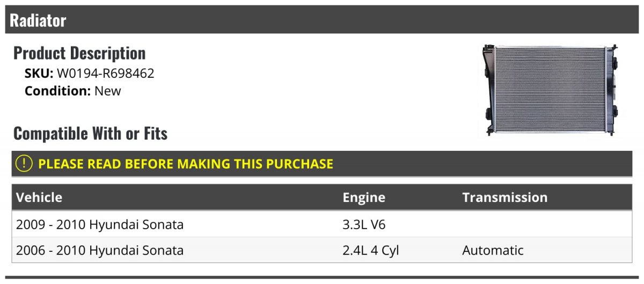Click the Radiator title text
644x284 pixels.
point(38,20)
